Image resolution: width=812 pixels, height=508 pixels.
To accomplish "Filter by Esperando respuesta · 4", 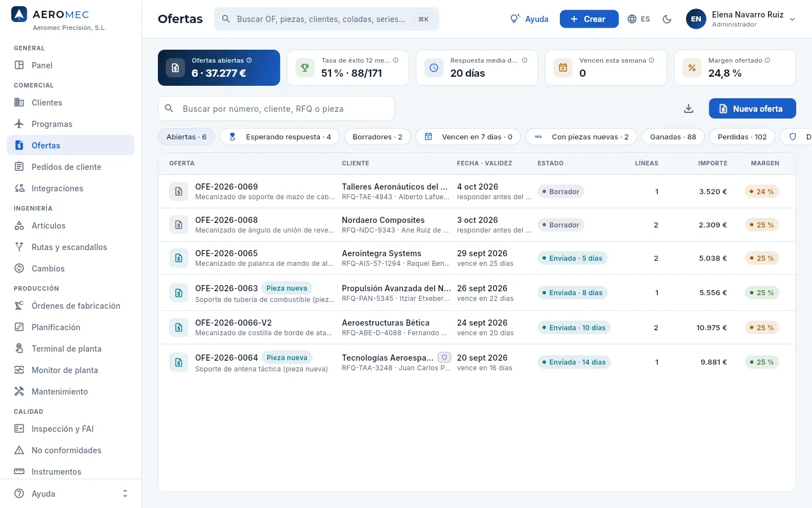I will (x=280, y=137).
